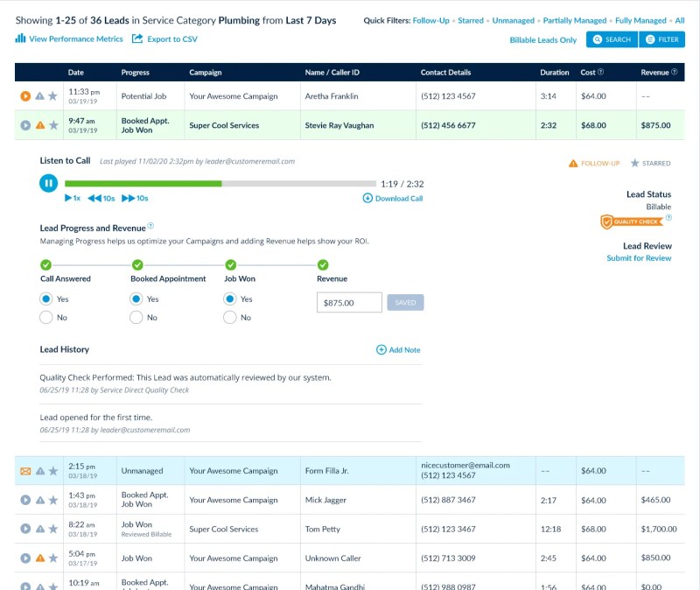
Task: Star the Tom Petty lead
Action: coord(53,529)
